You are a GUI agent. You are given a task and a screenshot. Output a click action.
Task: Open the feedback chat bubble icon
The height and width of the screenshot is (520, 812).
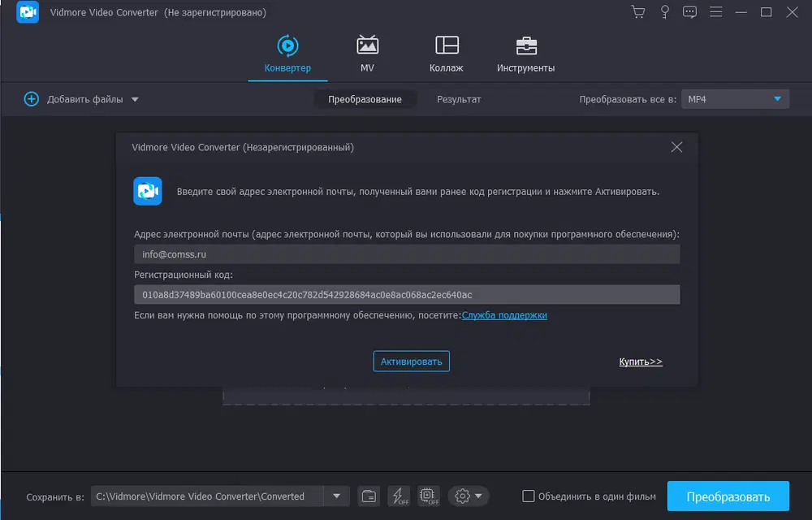689,12
